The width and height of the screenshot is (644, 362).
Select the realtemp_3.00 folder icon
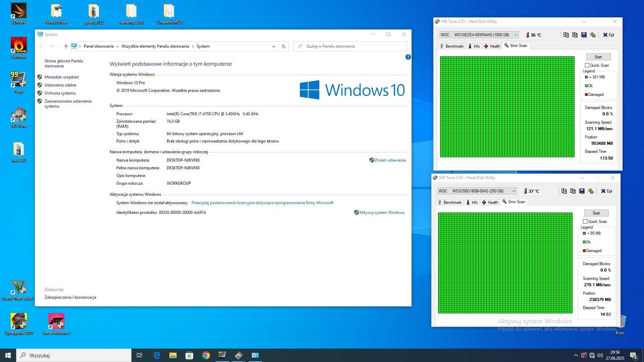131,14
